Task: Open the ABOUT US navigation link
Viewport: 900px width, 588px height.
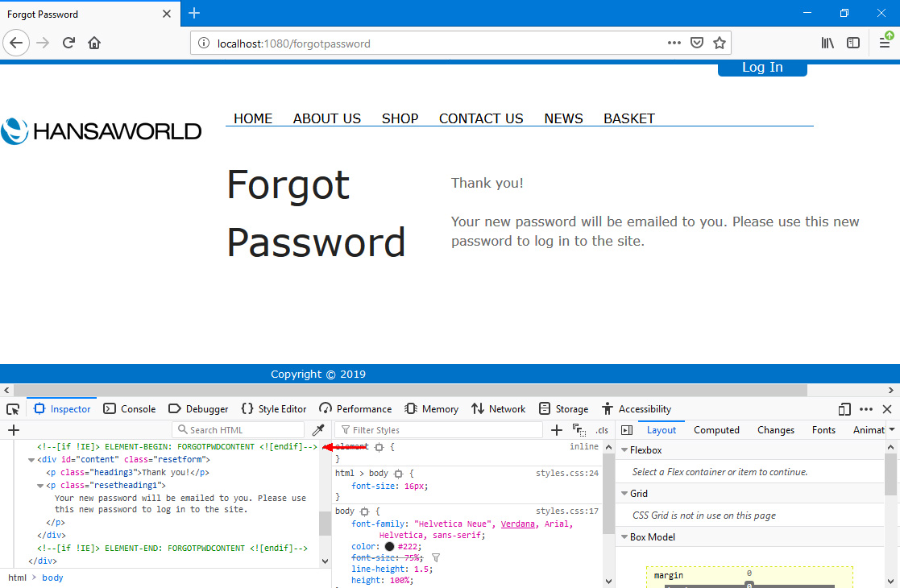Action: point(326,118)
